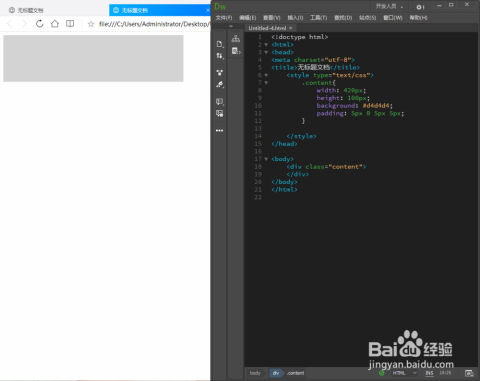Click the Remove Comment icon
The width and height of the screenshot is (480, 381).
click(220, 114)
